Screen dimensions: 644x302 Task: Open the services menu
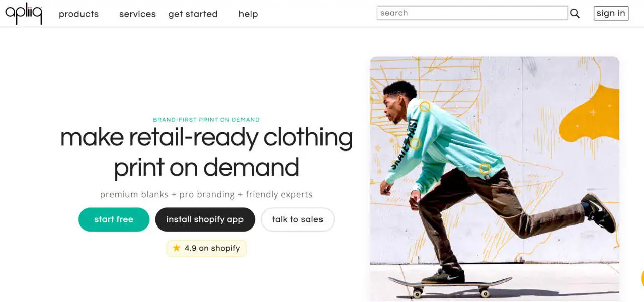point(137,14)
